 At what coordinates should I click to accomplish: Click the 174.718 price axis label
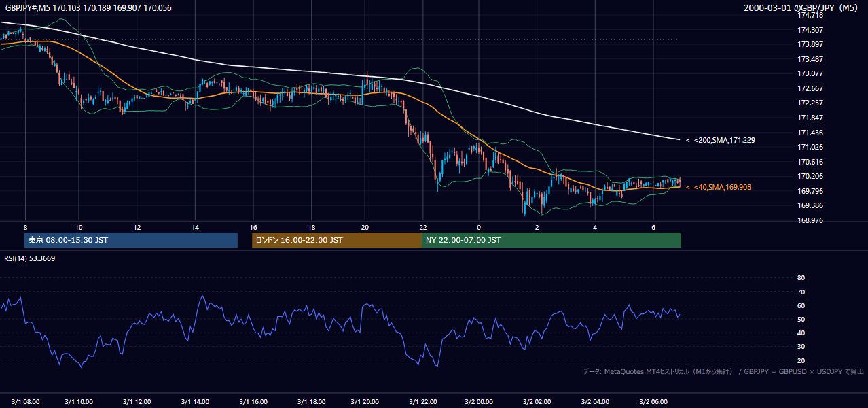(810, 15)
